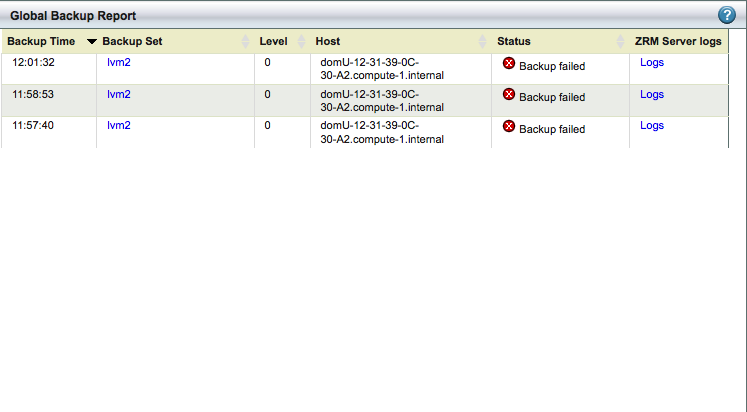This screenshot has width=747, height=412.
Task: View Logs for the 11:58:53 backup
Action: pyautogui.click(x=652, y=94)
